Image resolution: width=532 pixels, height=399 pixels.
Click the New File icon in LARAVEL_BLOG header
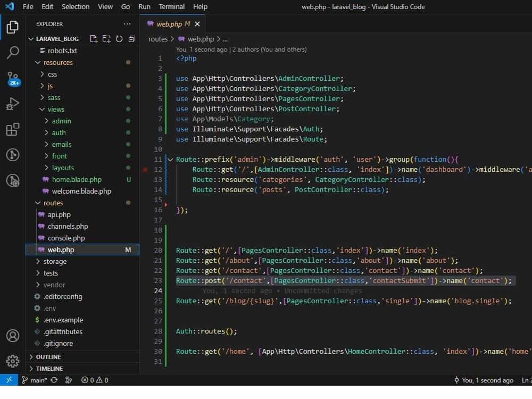click(x=94, y=39)
